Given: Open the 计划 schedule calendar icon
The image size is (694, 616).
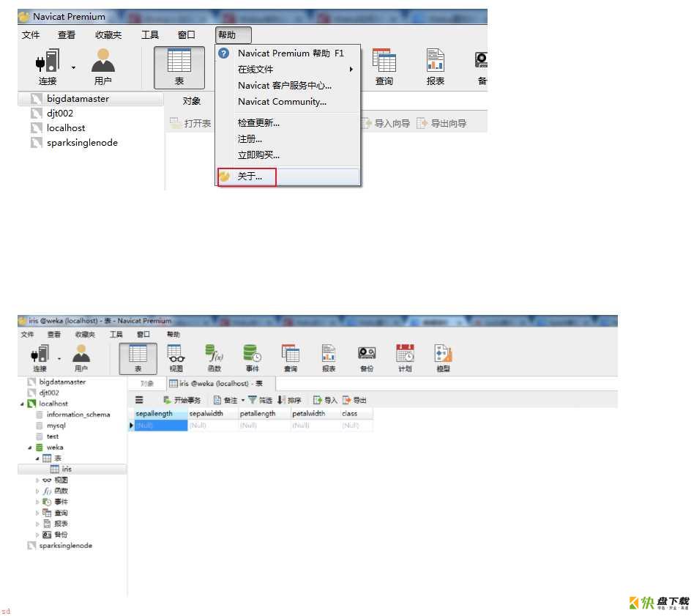Looking at the screenshot, I should [x=405, y=355].
